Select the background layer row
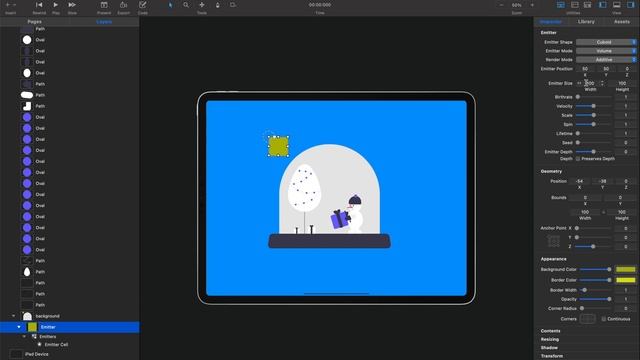 [69, 316]
